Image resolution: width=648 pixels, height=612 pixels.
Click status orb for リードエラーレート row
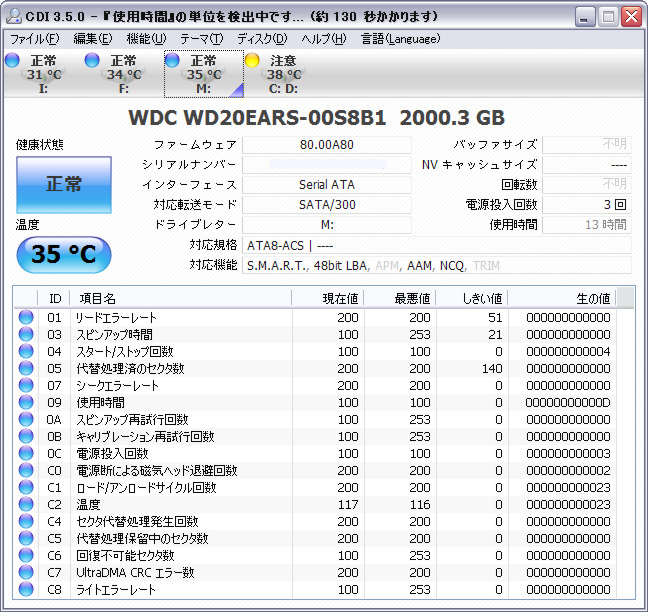(x=26, y=317)
